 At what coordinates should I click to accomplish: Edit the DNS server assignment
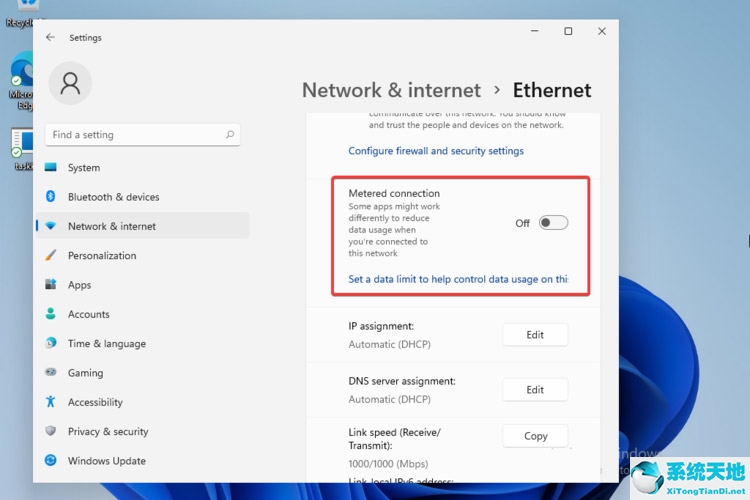tap(535, 390)
